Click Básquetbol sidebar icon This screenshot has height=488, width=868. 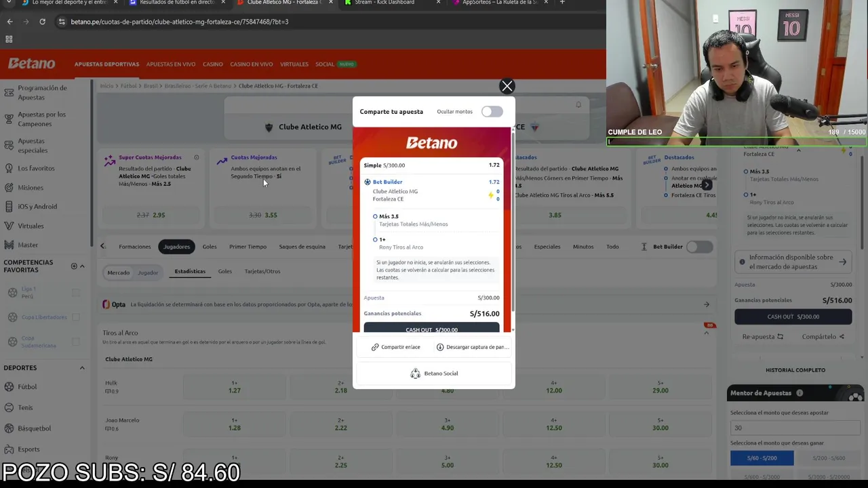9,428
